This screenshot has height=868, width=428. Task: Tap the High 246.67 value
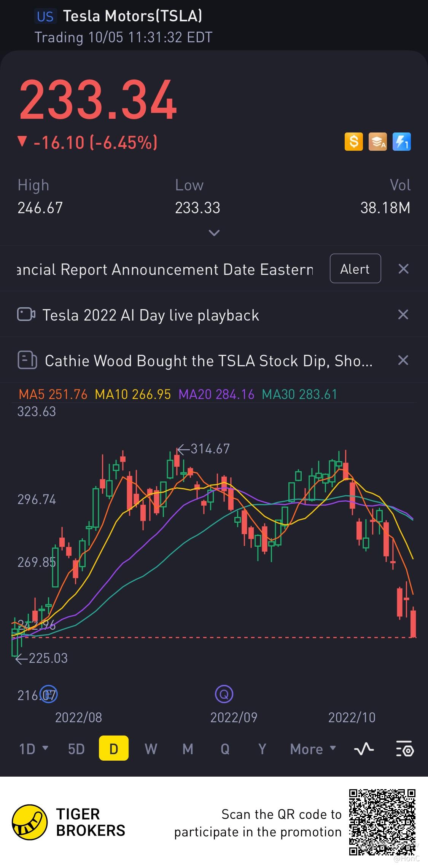40,208
